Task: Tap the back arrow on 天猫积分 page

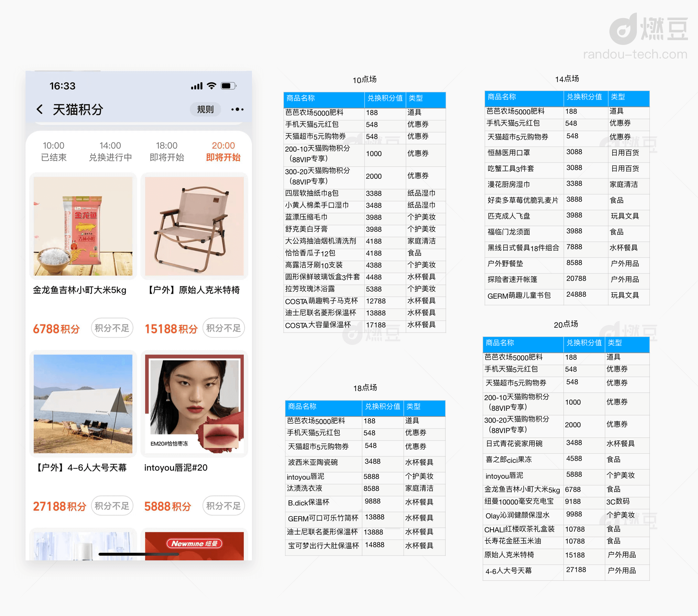Action: (x=40, y=109)
